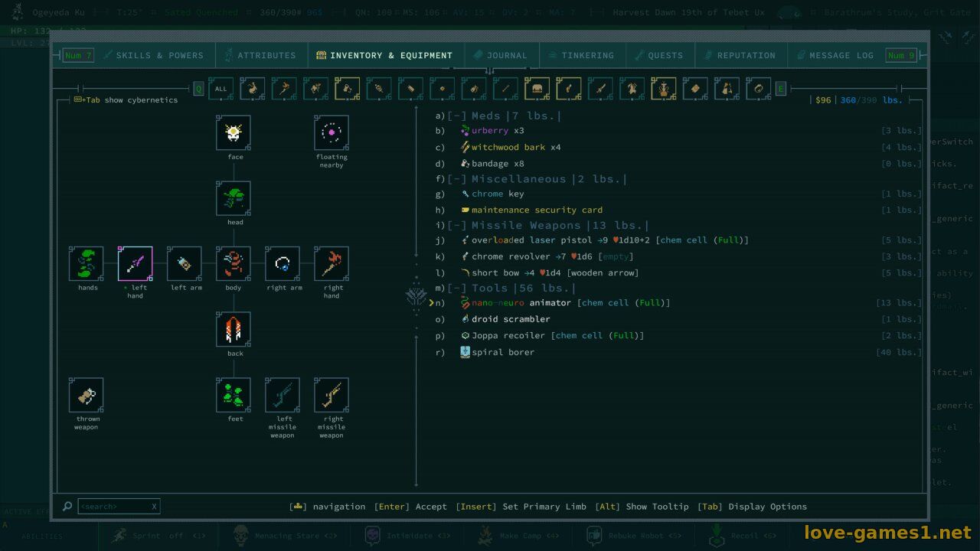Collapse the Meds category
Image resolution: width=980 pixels, height=551 pixels.
tap(457, 116)
